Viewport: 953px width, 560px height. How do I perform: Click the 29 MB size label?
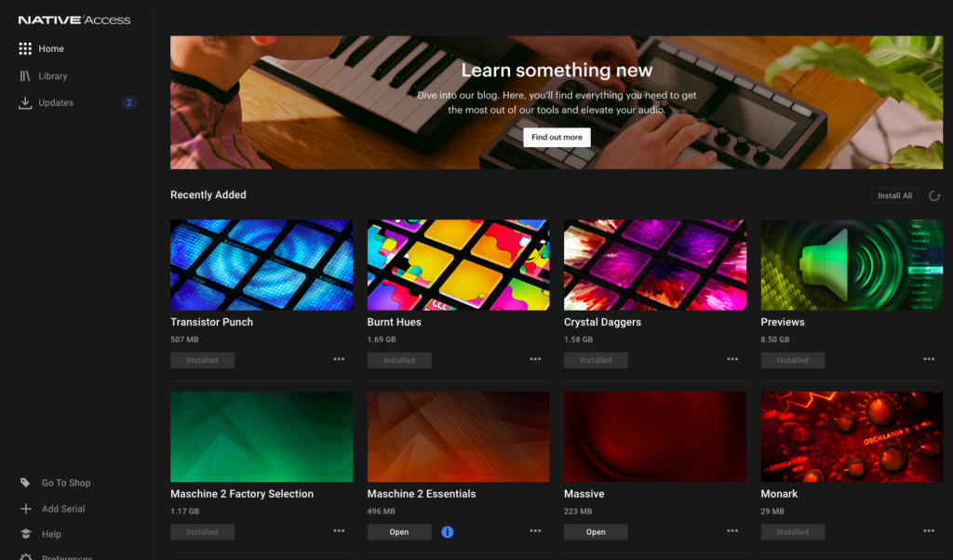[x=772, y=512]
